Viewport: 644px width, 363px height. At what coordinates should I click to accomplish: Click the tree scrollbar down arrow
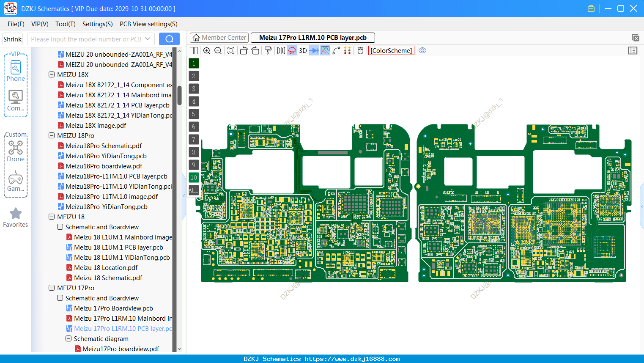click(179, 349)
